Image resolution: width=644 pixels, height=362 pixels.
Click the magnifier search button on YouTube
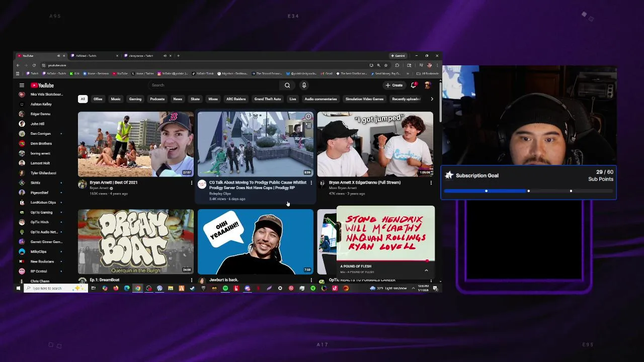[287, 85]
